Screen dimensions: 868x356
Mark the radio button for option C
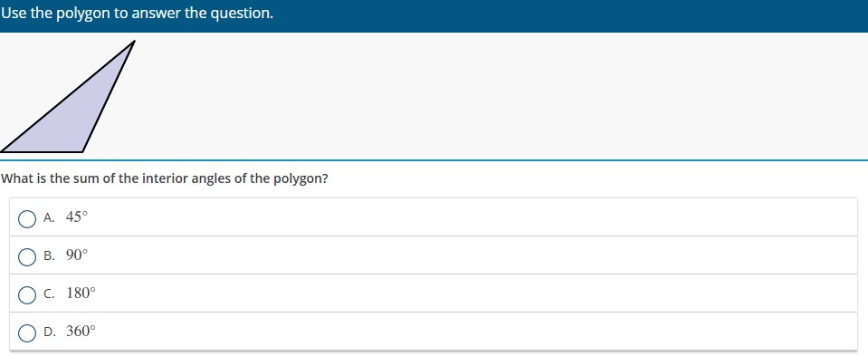pos(27,294)
